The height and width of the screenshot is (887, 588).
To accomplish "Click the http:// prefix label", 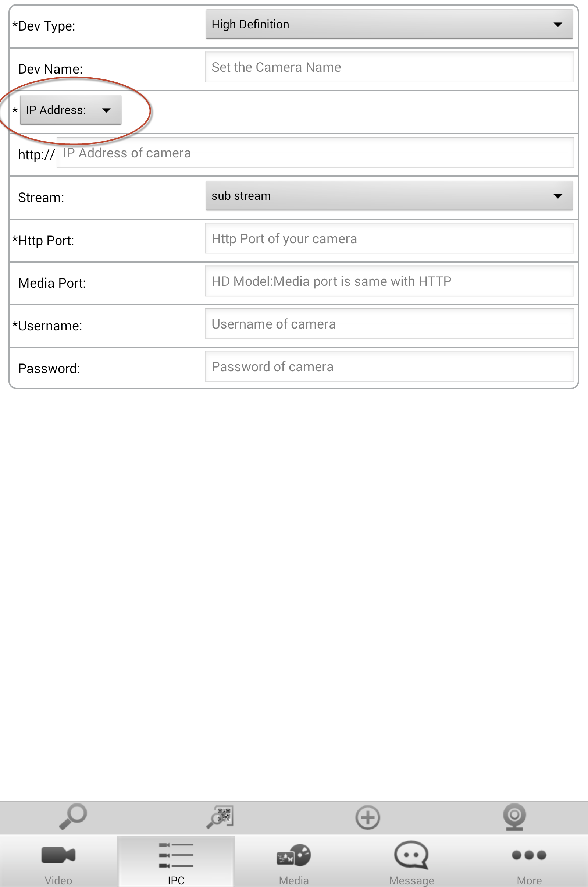I will (36, 155).
